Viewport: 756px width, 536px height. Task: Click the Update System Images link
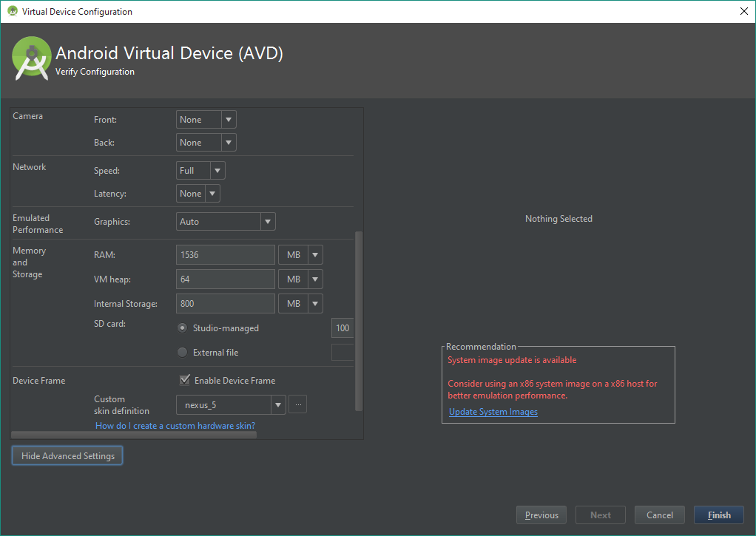pyautogui.click(x=493, y=412)
